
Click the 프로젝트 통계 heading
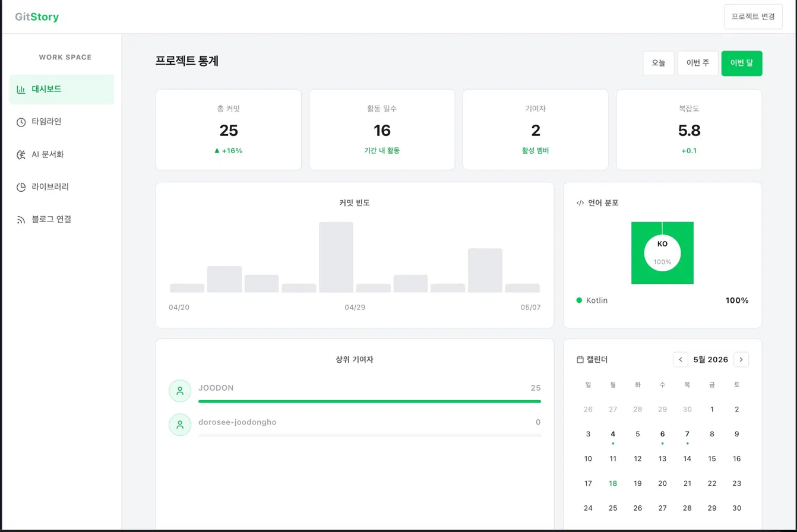(x=187, y=61)
